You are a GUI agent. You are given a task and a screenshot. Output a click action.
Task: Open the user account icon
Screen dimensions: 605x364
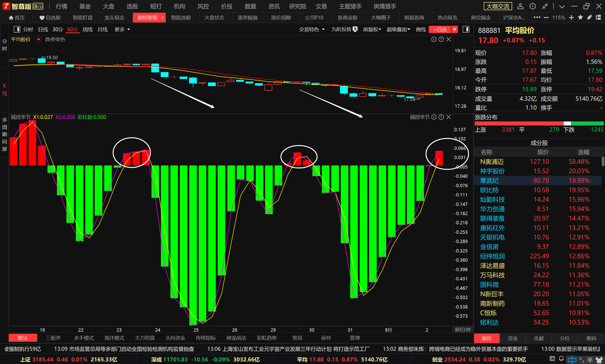pyautogui.click(x=520, y=6)
